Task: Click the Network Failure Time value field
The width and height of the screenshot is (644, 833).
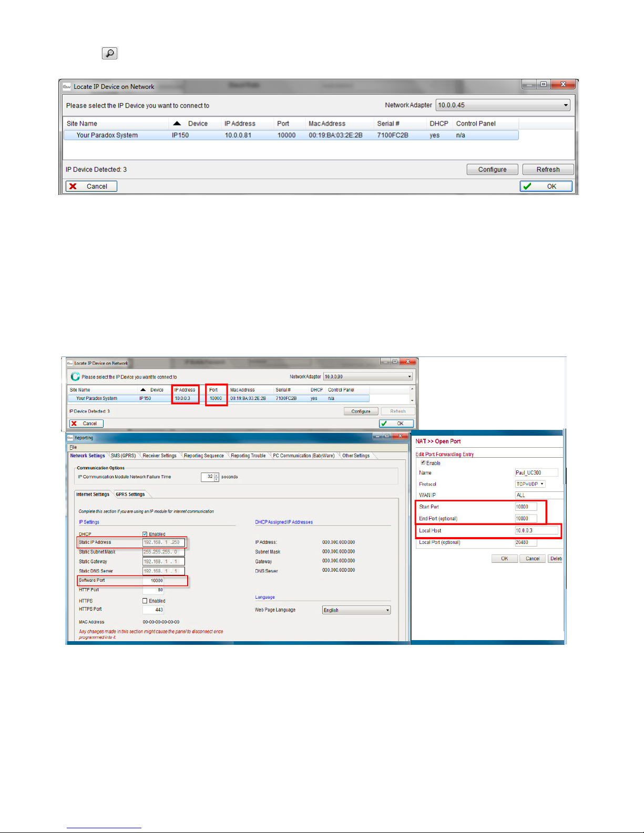Action: (x=208, y=477)
